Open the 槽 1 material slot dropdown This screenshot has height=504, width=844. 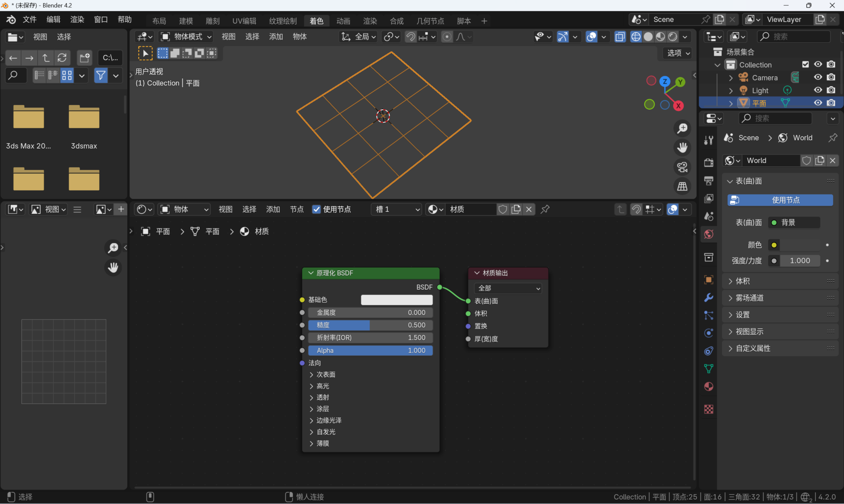tap(397, 209)
